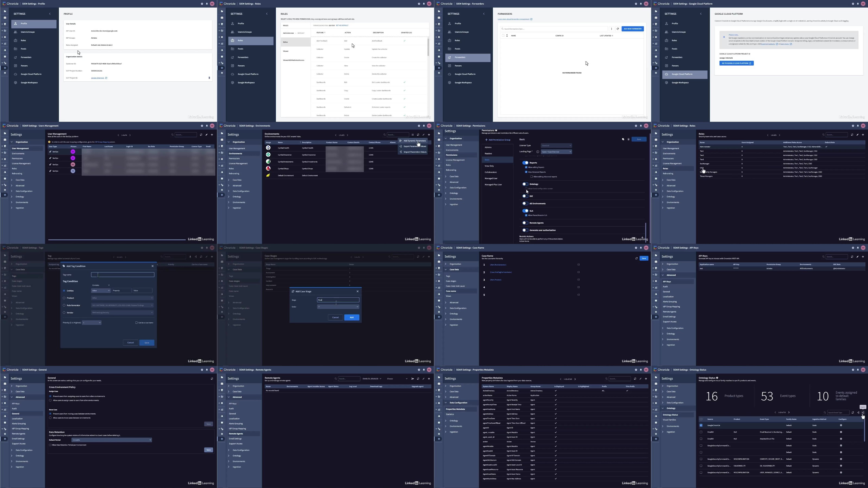Select Viewer role in SIEM Roles list
Viewport: 868px width, 488px height.
[286, 51]
